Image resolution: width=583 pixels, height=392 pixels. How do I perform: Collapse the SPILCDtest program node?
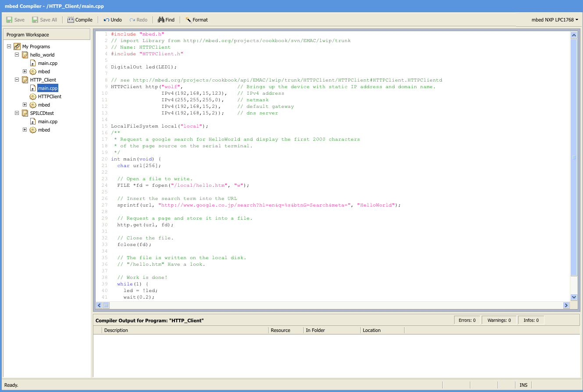(17, 113)
